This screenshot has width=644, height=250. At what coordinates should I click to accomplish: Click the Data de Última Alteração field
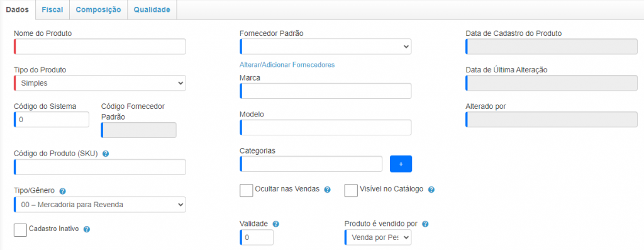552,83
